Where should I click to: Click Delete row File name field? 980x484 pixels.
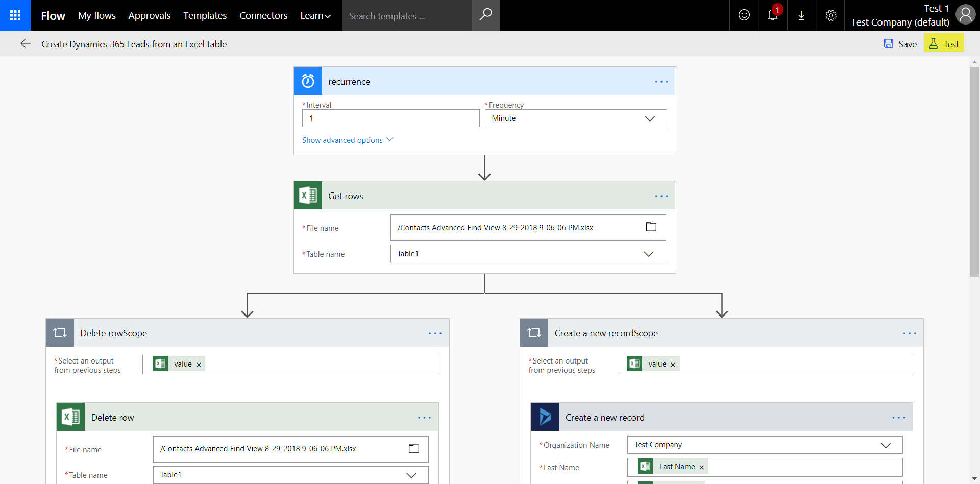pyautogui.click(x=290, y=449)
